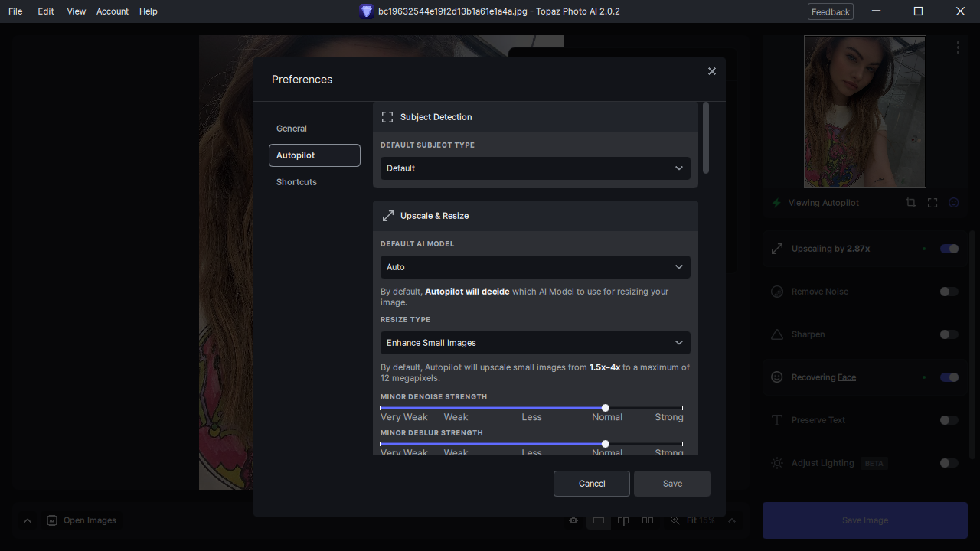This screenshot has width=980, height=551.
Task: Set Minor Denoise Strength slider to Weak
Action: (456, 408)
